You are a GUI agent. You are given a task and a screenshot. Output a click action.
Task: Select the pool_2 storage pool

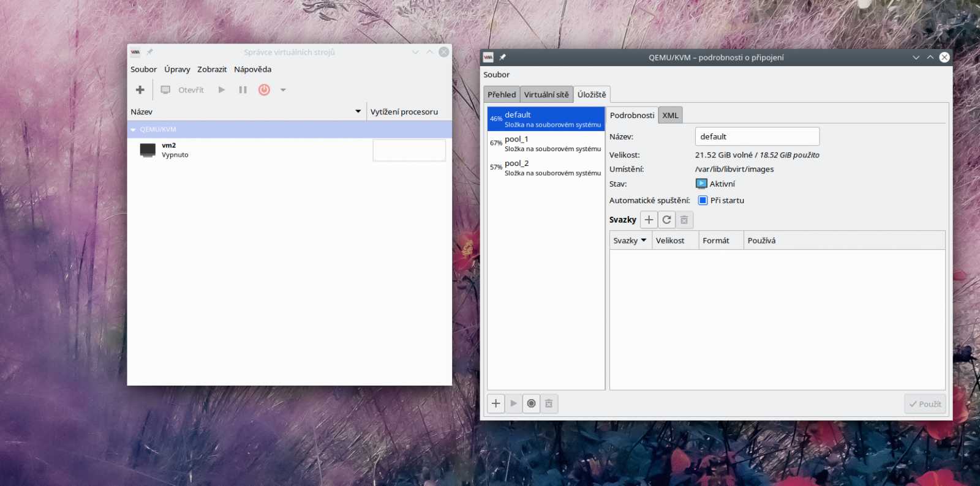tap(546, 168)
